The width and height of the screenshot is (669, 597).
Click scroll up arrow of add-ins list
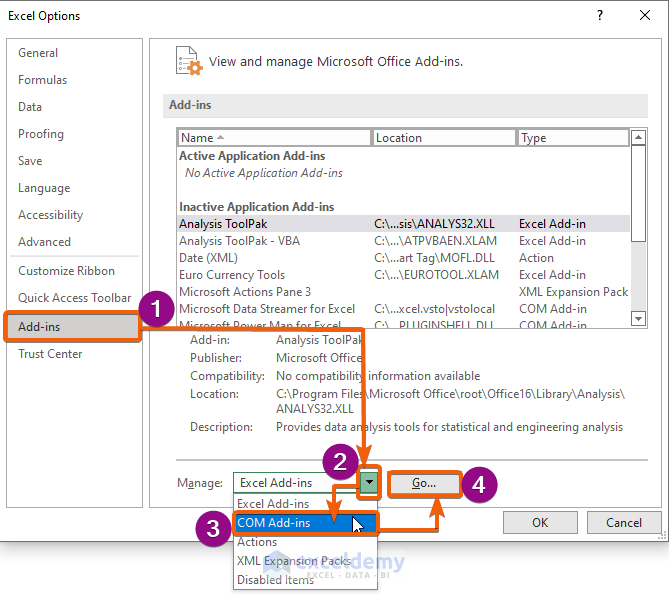pos(638,137)
